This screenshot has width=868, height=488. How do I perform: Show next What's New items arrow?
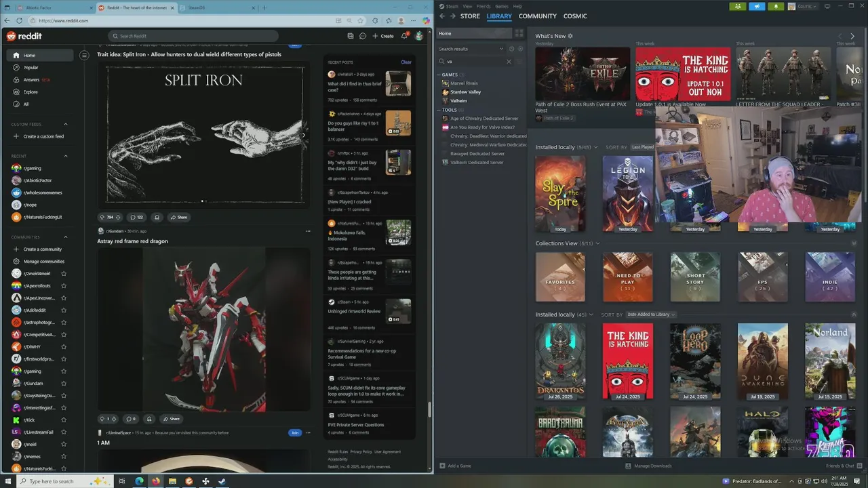(852, 36)
